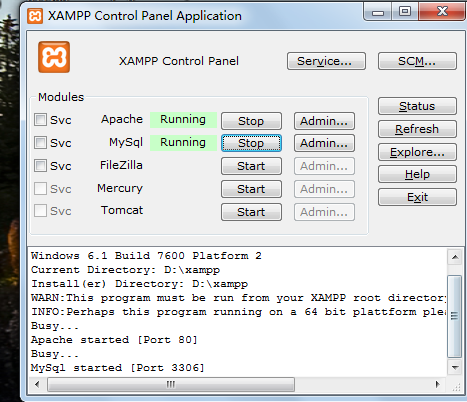Stop the Apache module

251,121
